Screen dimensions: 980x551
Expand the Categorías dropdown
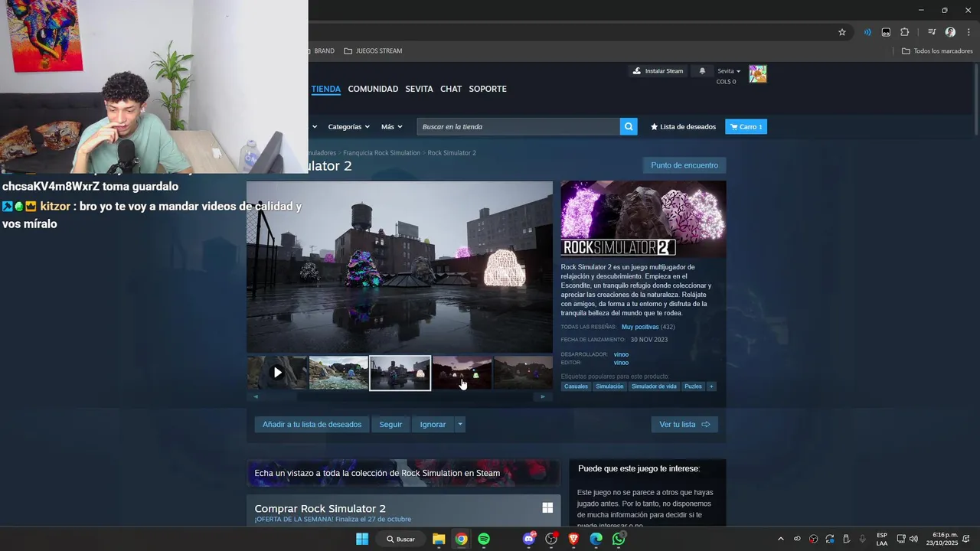pyautogui.click(x=348, y=126)
